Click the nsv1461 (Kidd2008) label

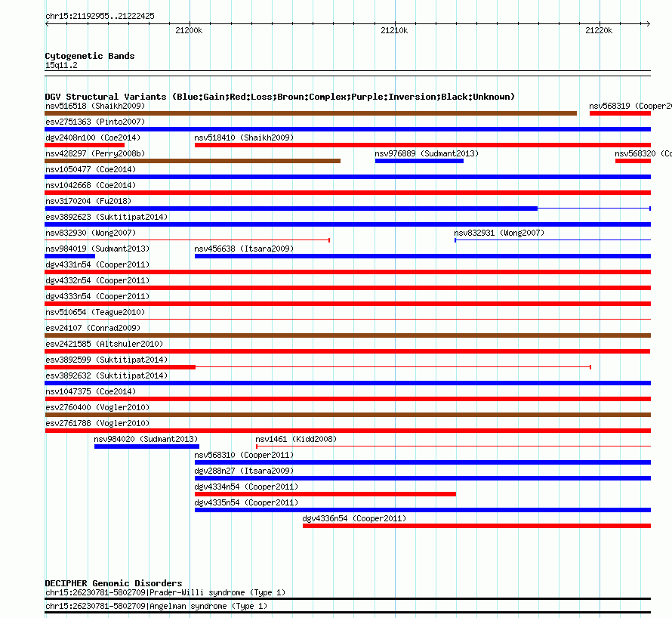pos(296,439)
